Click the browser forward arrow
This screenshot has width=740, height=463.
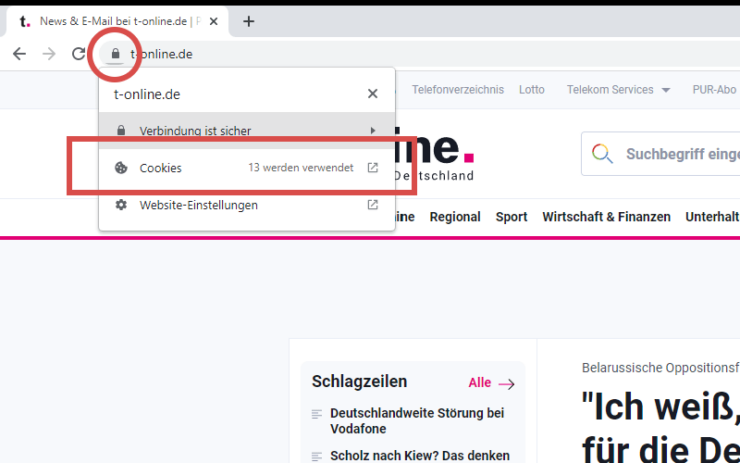click(x=49, y=54)
